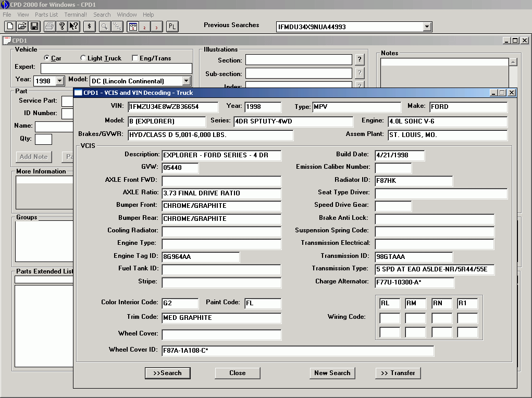Toggle the Eng/Trans checkbox

135,58
